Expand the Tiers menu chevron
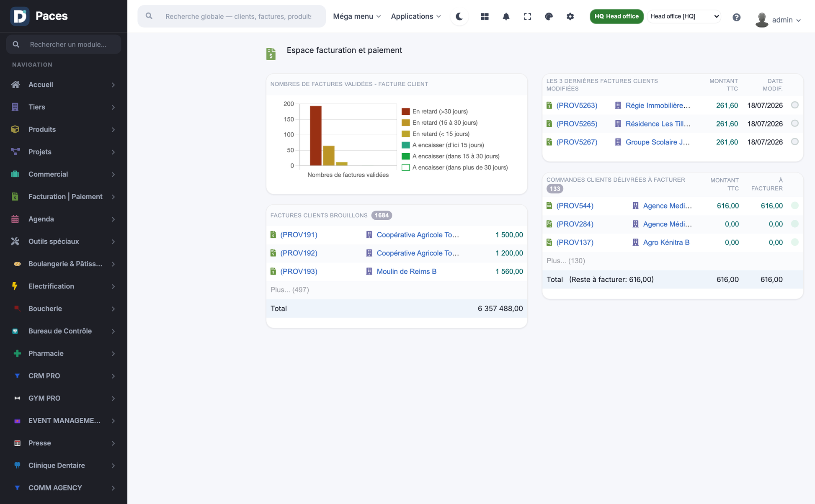The height and width of the screenshot is (504, 815). (x=113, y=107)
